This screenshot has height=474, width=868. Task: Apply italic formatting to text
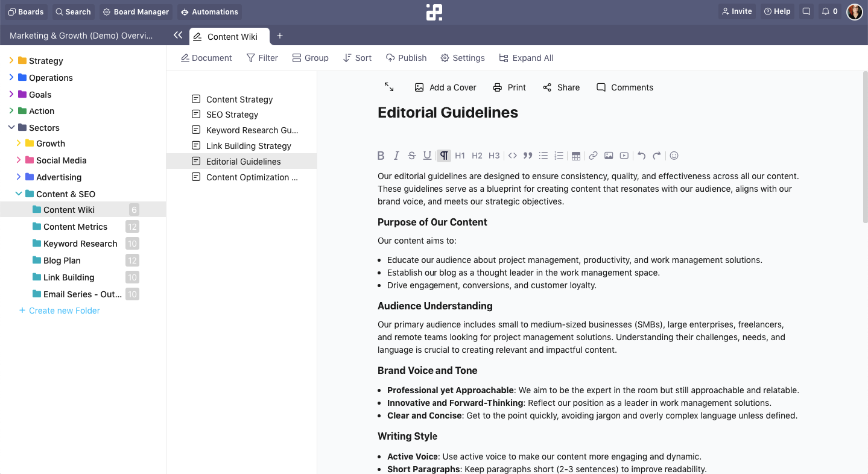[396, 156]
